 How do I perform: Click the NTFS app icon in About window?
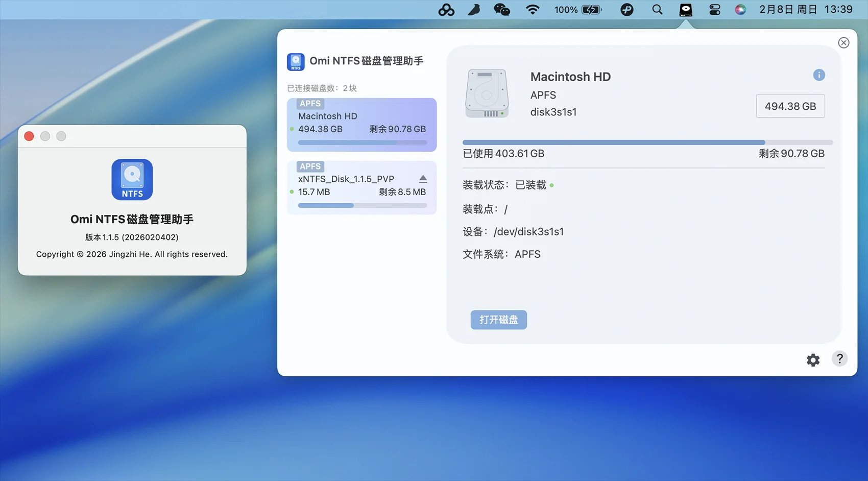(x=132, y=180)
